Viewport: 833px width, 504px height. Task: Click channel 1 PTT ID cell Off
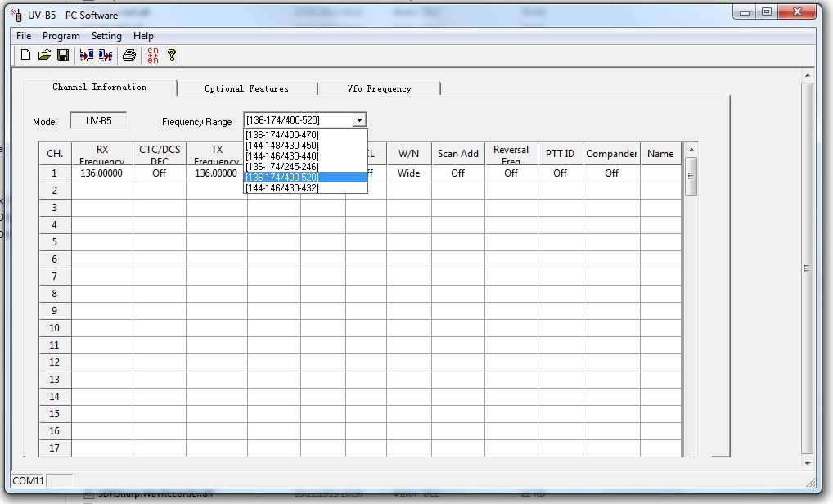(560, 173)
